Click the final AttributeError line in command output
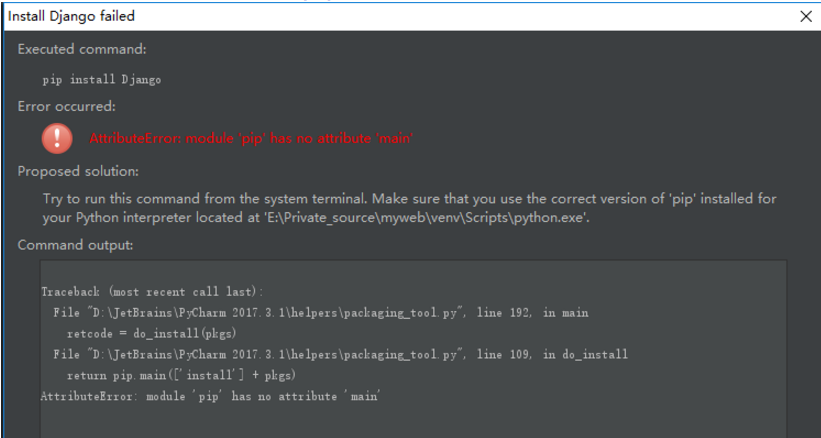 [x=210, y=397]
